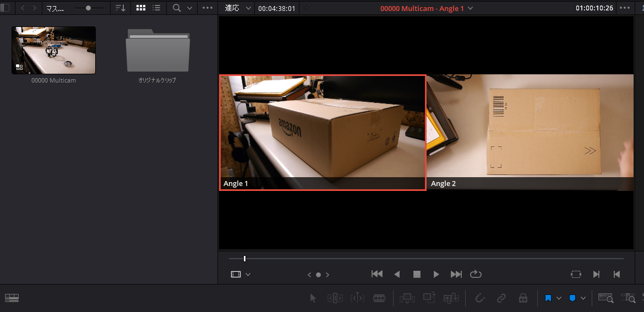The image size is (644, 312).
Task: Play forward
Action: pyautogui.click(x=436, y=274)
